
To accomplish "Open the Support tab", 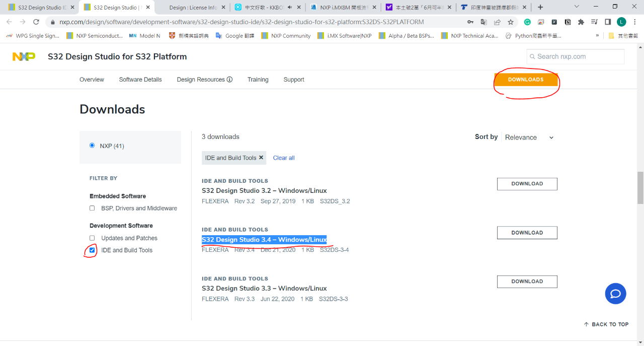I will 294,80.
